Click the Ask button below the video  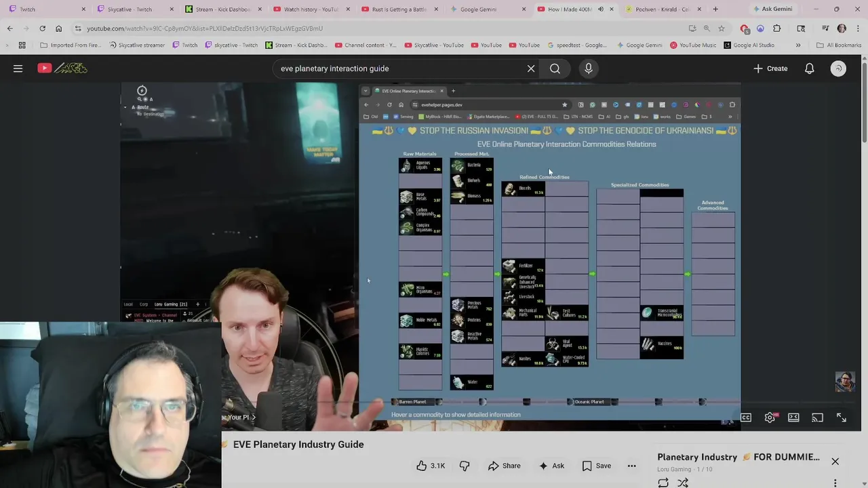551,466
